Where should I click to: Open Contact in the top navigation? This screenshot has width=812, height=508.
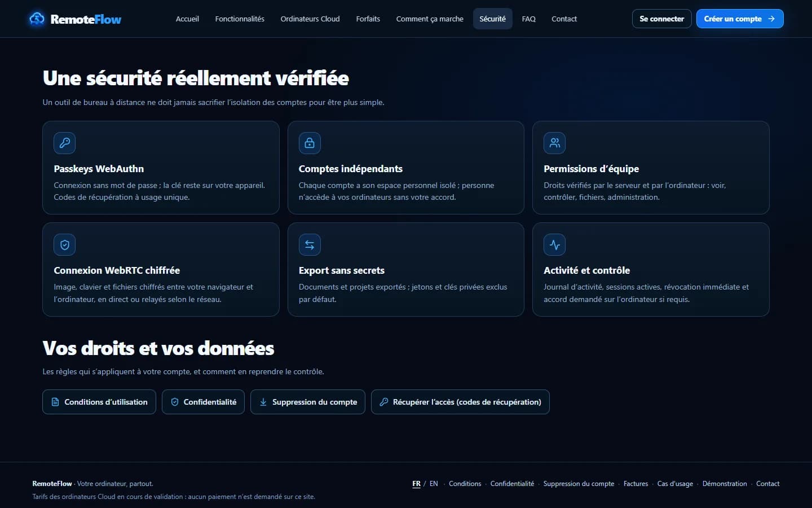pyautogui.click(x=564, y=19)
